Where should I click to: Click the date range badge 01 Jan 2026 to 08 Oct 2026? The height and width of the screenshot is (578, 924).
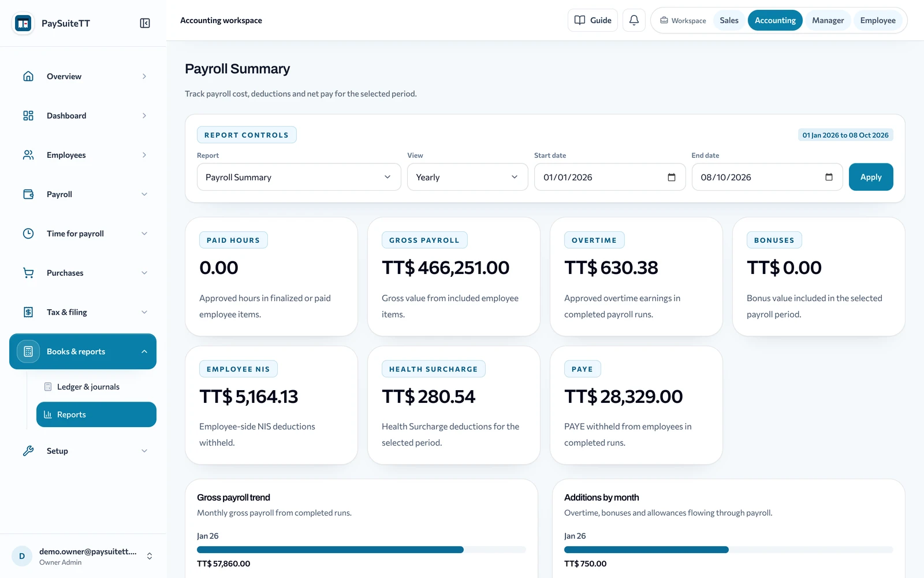point(845,135)
